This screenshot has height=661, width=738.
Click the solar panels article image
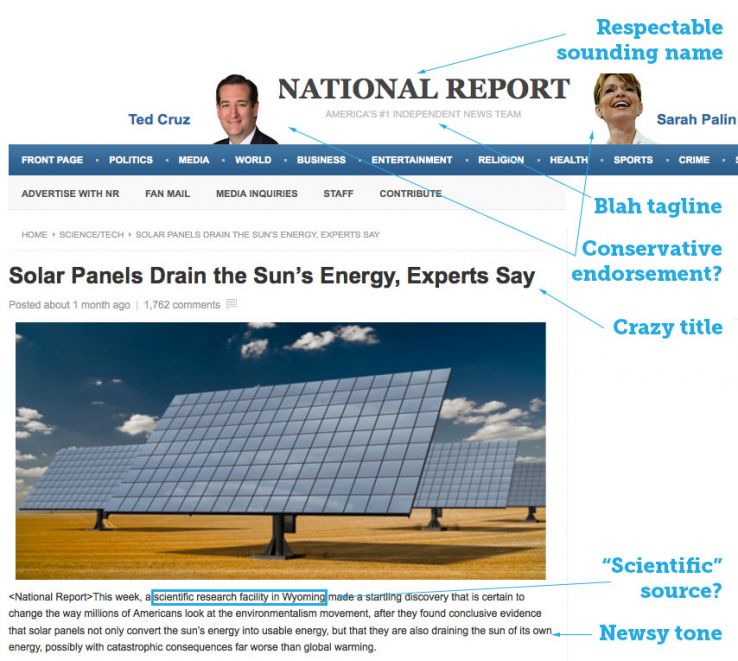pyautogui.click(x=281, y=451)
